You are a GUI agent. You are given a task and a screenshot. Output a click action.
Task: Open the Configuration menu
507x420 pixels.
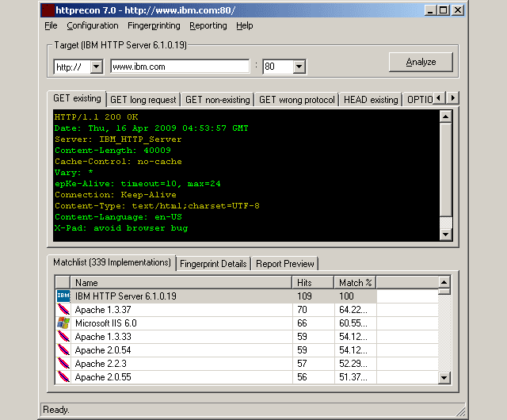[93, 25]
